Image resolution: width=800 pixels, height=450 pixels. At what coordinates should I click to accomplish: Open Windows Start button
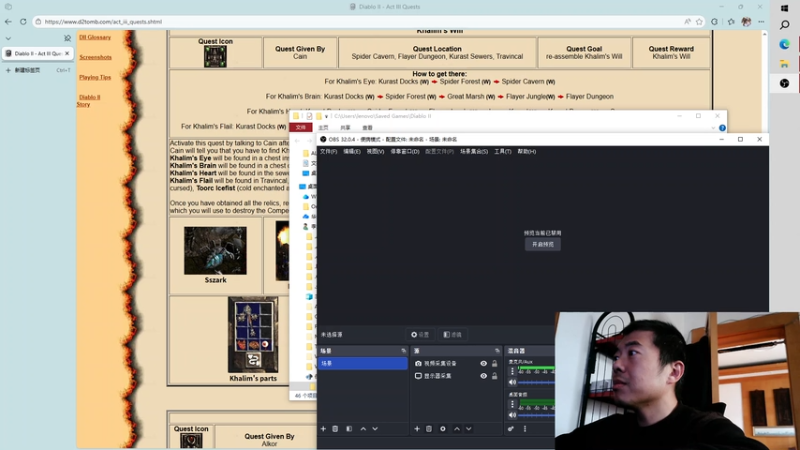(785, 8)
